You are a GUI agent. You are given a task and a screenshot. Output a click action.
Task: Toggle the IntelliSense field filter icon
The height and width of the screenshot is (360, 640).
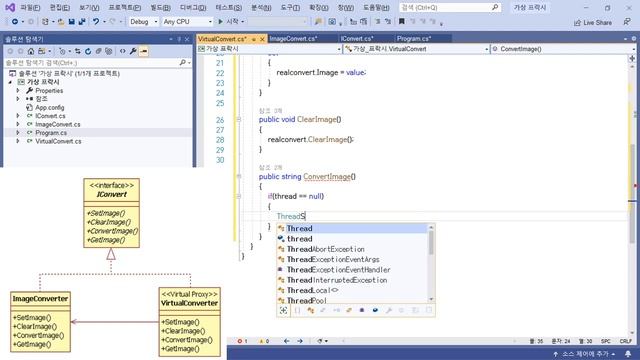tap(375, 311)
